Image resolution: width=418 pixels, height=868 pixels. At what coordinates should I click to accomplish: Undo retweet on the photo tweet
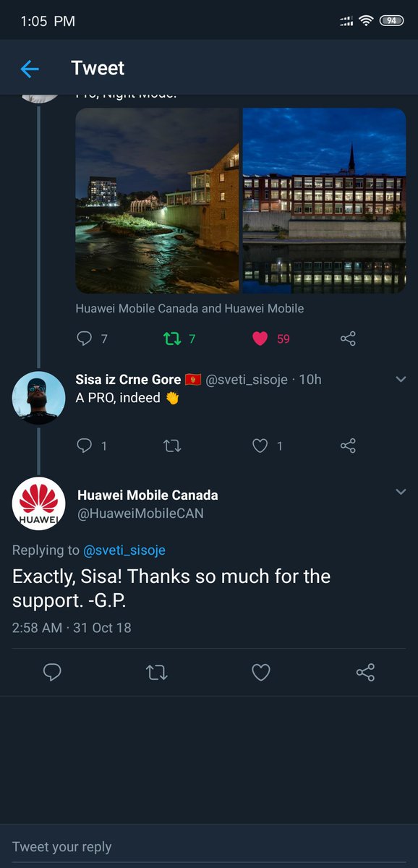tap(172, 339)
